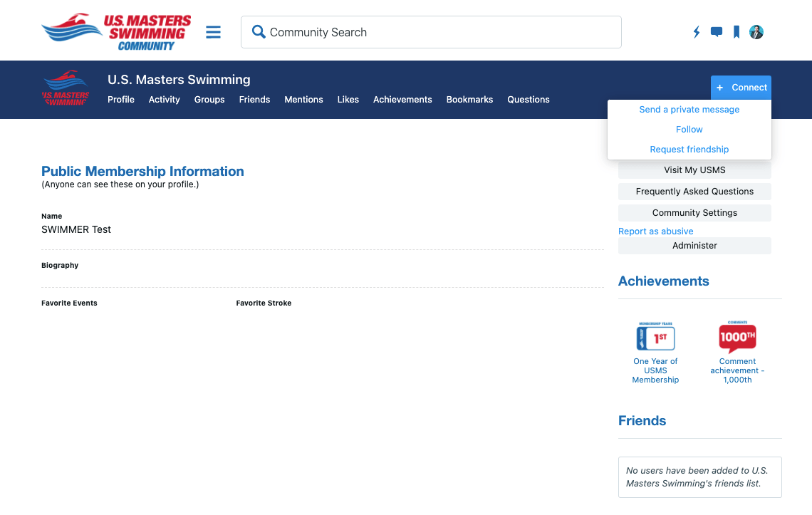Click the U.S. Masters Swimming Community logo
This screenshot has width=812, height=515.
coord(116,30)
